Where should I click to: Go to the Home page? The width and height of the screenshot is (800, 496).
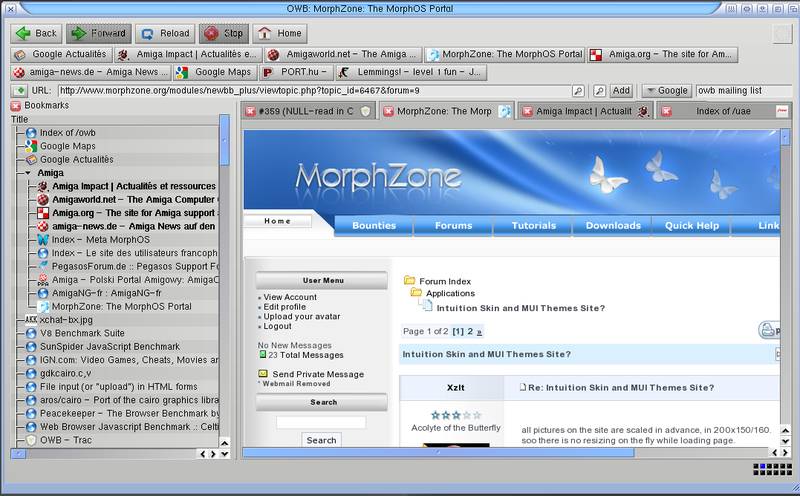[280, 34]
